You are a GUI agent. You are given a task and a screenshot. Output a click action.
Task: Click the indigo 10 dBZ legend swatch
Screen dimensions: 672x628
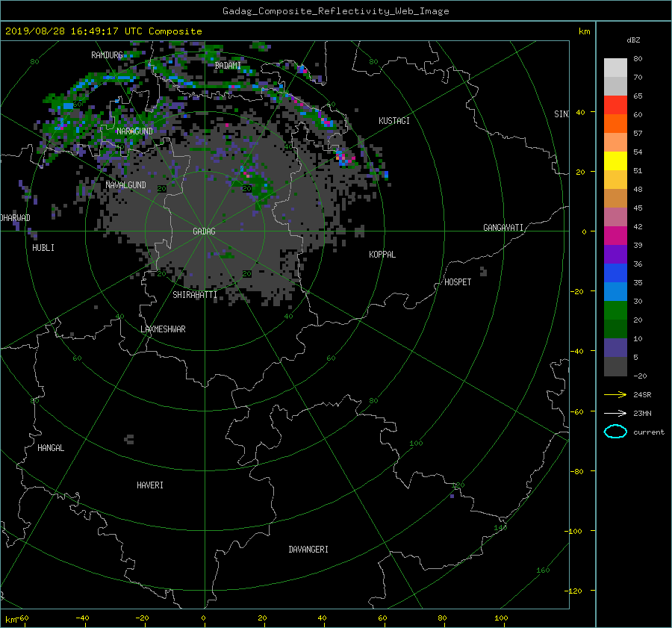click(615, 347)
